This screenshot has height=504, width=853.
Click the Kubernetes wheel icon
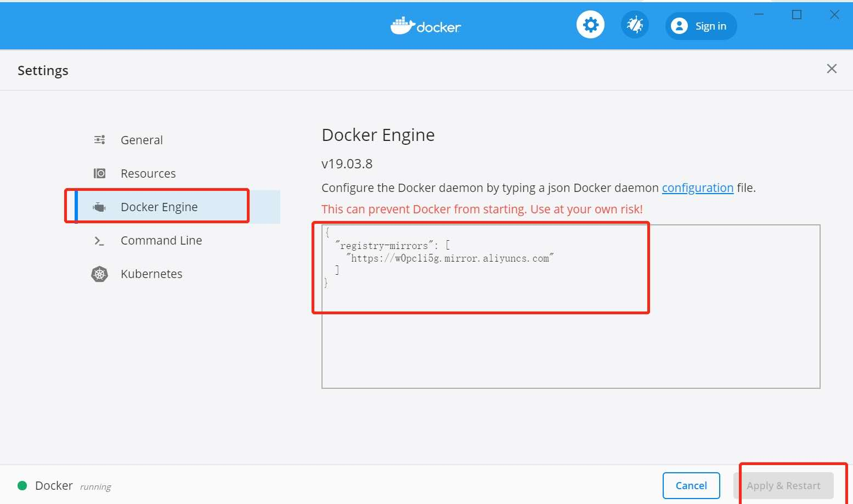[99, 274]
